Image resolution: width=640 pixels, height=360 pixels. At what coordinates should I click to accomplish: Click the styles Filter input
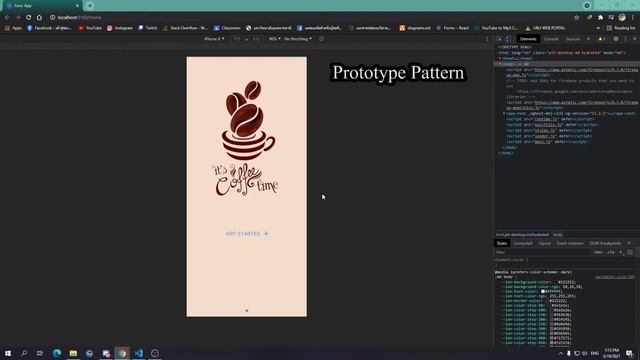pyautogui.click(x=543, y=252)
